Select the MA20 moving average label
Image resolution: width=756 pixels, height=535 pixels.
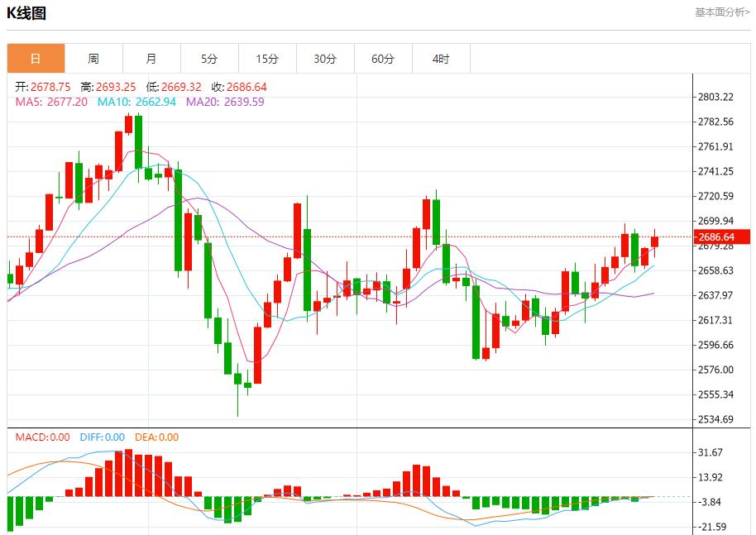pyautogui.click(x=225, y=102)
